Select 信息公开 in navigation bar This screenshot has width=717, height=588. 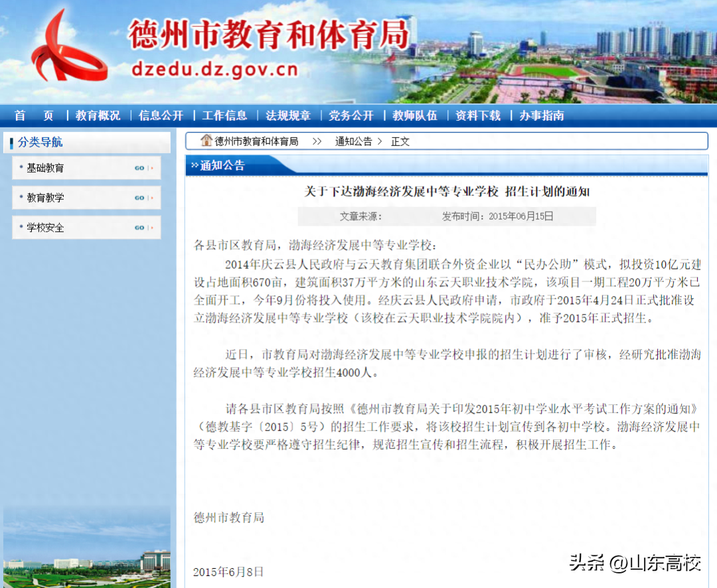pos(161,115)
